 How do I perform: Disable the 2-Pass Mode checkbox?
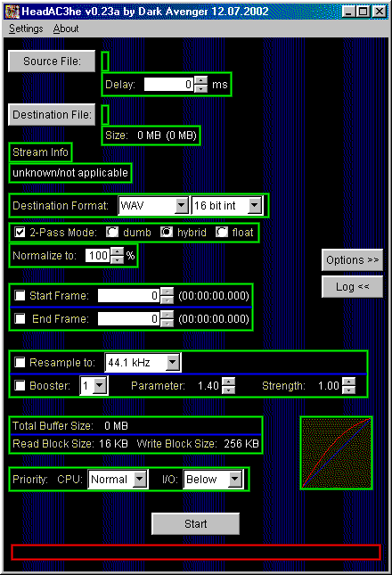(20, 233)
